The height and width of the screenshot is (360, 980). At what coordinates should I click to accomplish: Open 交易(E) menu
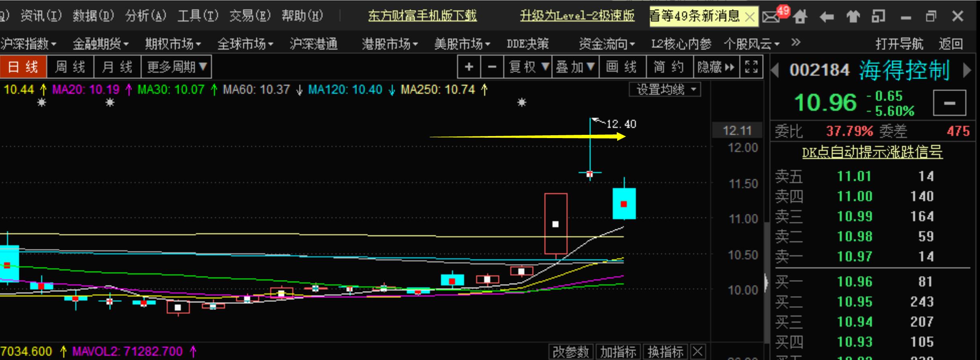250,16
